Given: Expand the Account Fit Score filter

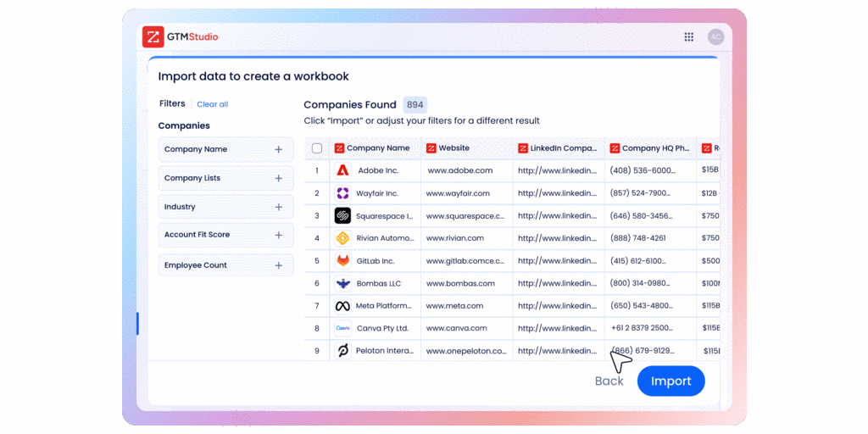Looking at the screenshot, I should tap(278, 235).
